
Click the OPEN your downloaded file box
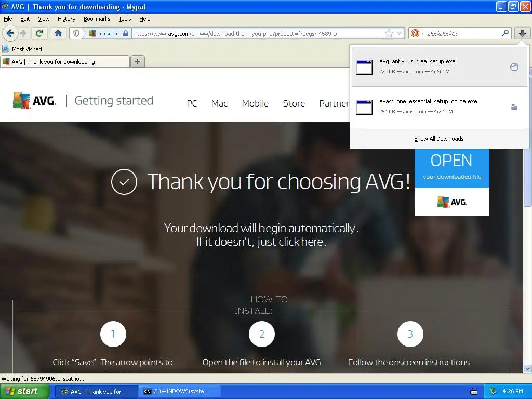[451, 168]
